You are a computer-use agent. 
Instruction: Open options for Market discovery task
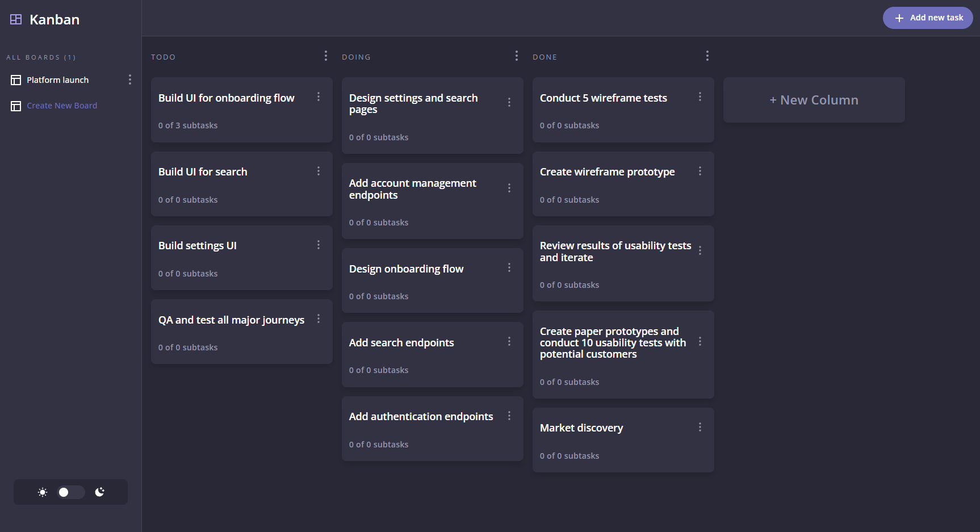(700, 427)
